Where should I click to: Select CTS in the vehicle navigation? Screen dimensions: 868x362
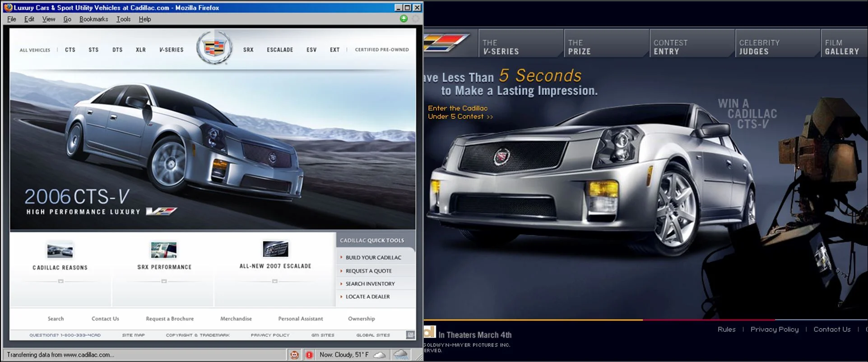(x=70, y=50)
